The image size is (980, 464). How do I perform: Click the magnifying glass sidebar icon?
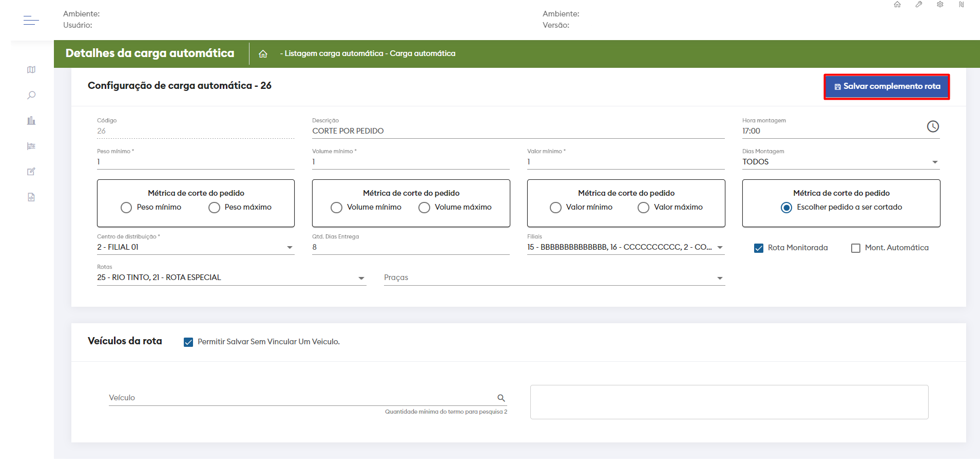tap(31, 95)
